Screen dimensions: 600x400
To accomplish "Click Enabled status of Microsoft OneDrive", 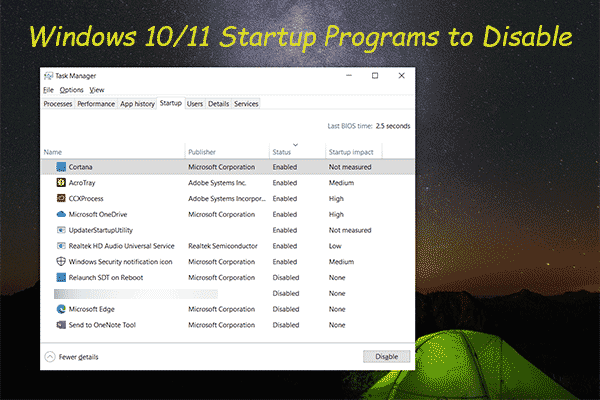I will (x=285, y=214).
